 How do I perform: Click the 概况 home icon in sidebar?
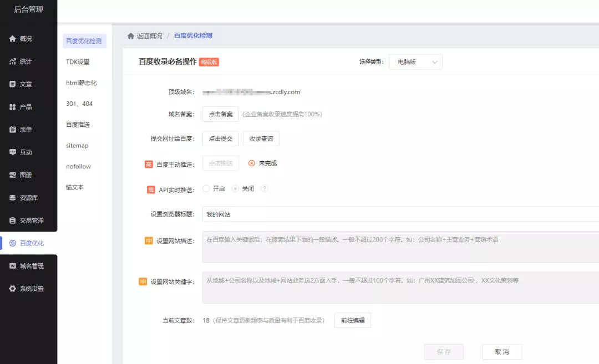(x=13, y=39)
